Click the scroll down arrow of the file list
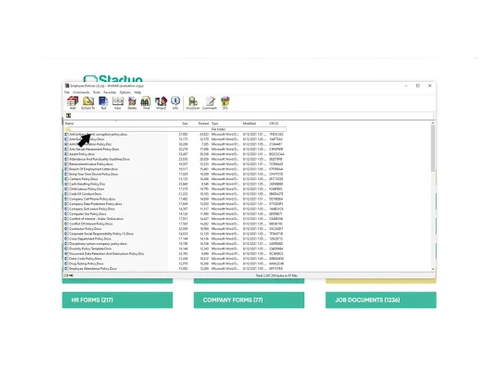The height and width of the screenshot is (375, 500). coord(433,269)
